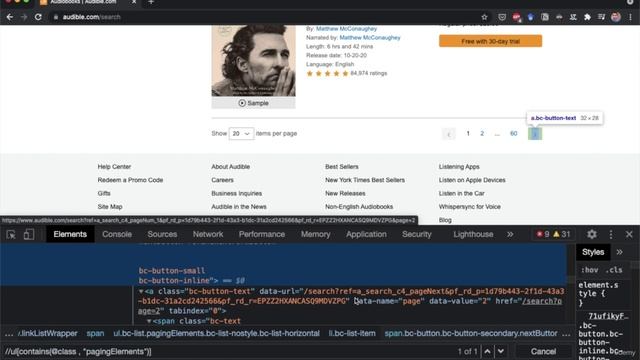Viewport: 640px width, 360px height.
Task: Open New York Times Best Sellers link
Action: (365, 180)
